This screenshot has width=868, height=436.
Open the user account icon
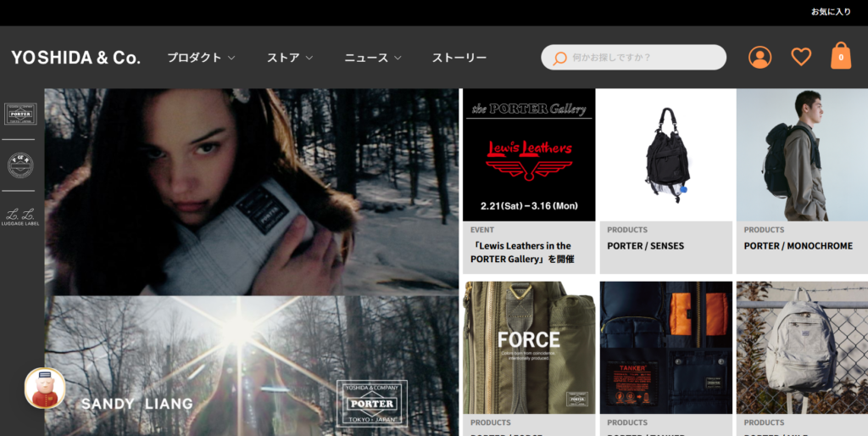click(759, 57)
